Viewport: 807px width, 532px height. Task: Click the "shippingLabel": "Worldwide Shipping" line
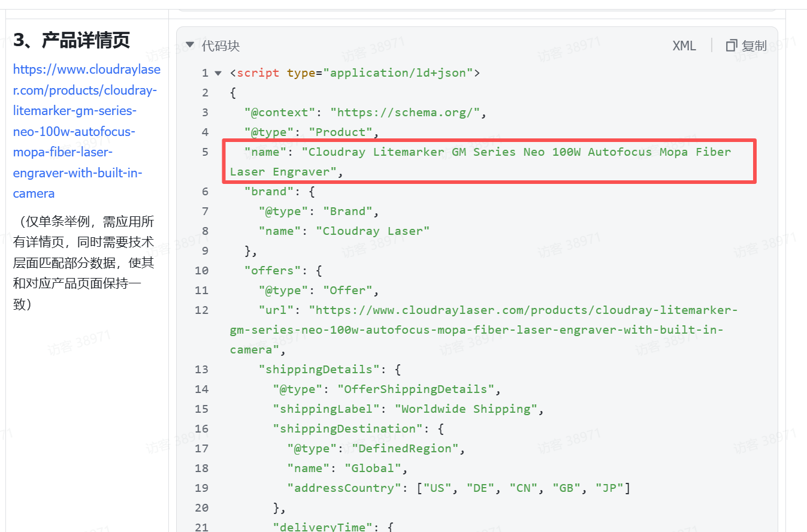(x=408, y=409)
